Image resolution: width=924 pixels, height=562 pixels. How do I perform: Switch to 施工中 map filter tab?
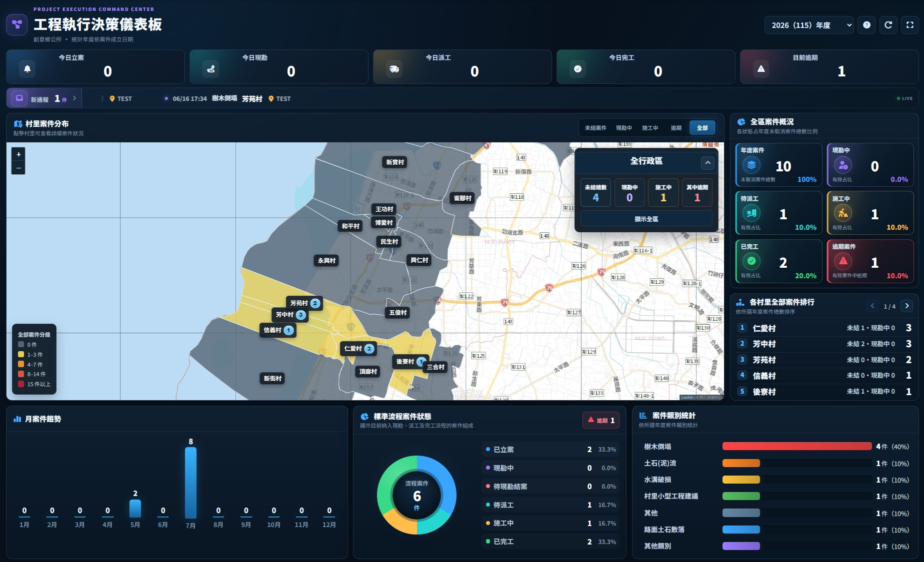click(x=650, y=128)
